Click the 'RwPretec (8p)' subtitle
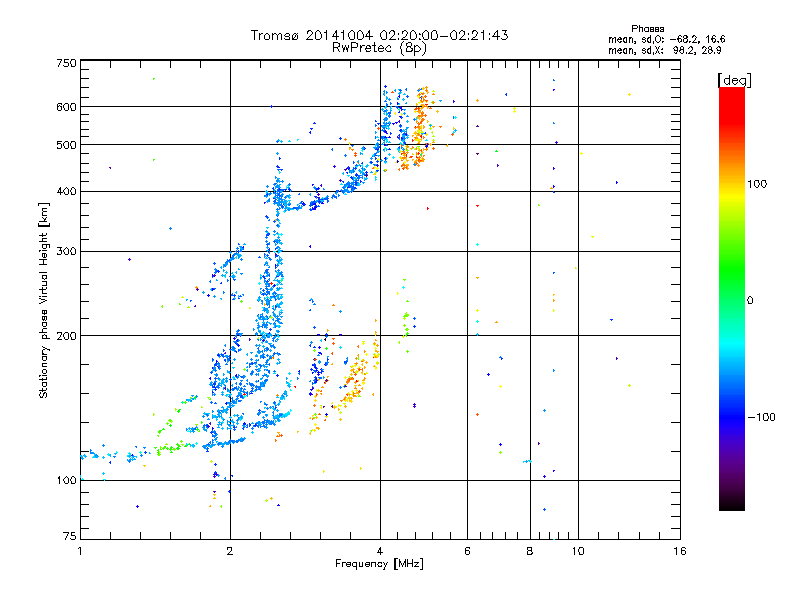Viewport: 800px width, 600px height. (379, 48)
